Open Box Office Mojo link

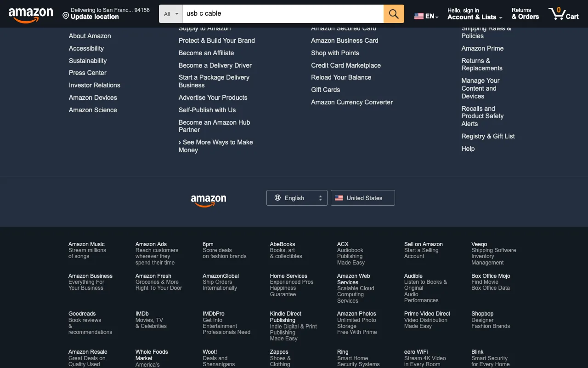point(491,282)
